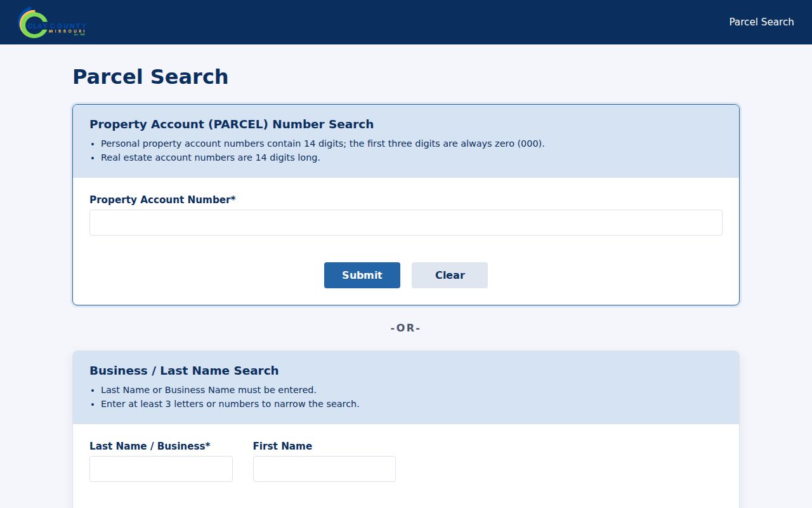Click the Business / Last Name Search heading
Screen dimensions: 812x508
(x=184, y=371)
